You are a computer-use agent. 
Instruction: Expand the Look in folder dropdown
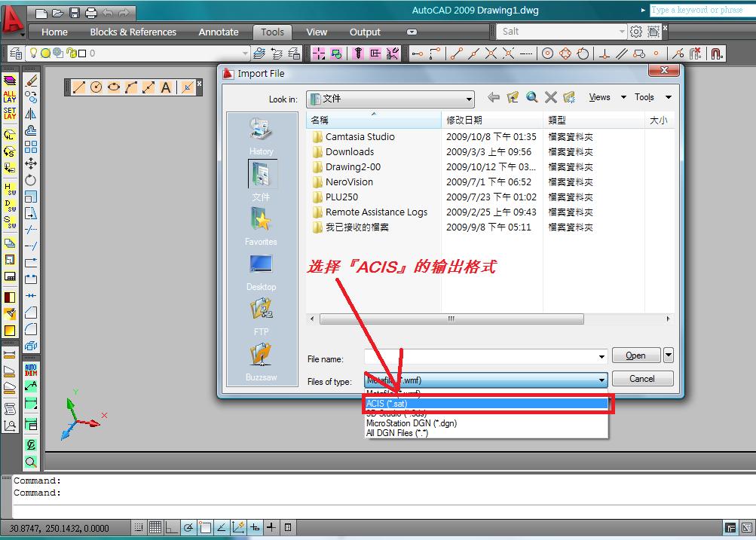468,99
